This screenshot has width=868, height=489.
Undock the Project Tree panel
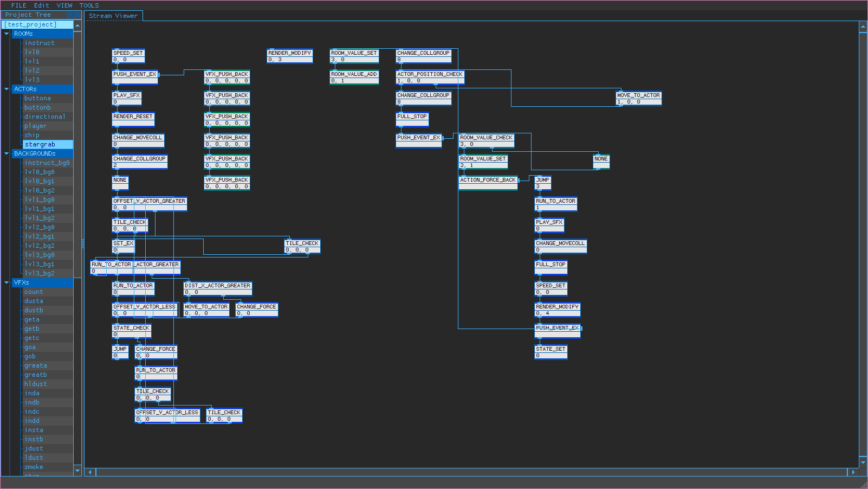(69, 15)
